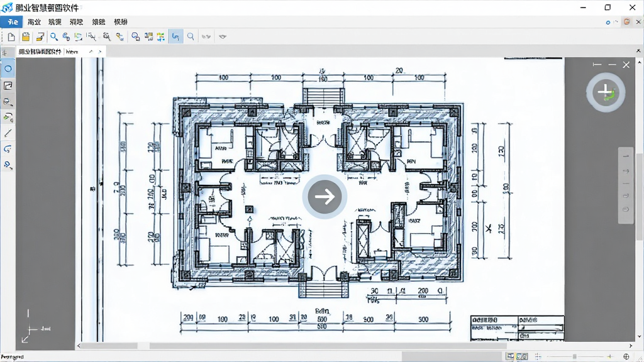Select the blue arc tool in left sidebar
This screenshot has width=644, height=362.
point(8,149)
